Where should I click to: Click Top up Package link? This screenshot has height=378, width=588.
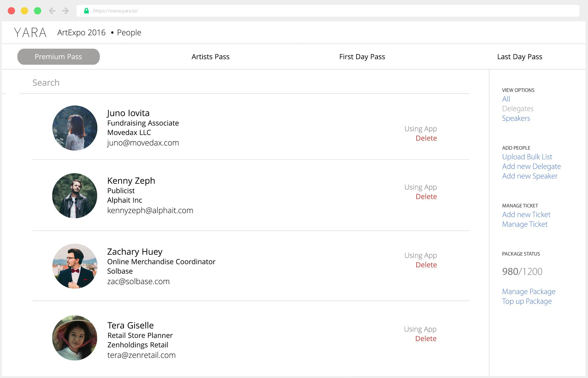coord(527,301)
